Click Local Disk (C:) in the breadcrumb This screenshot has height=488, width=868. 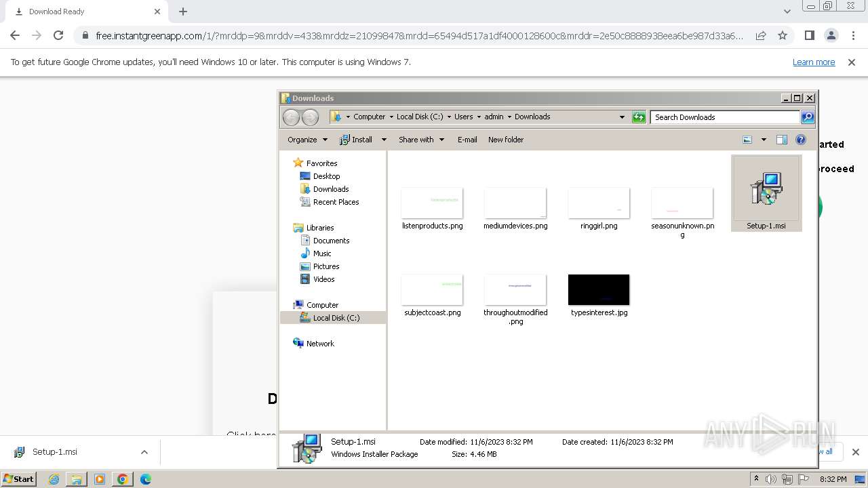(420, 117)
